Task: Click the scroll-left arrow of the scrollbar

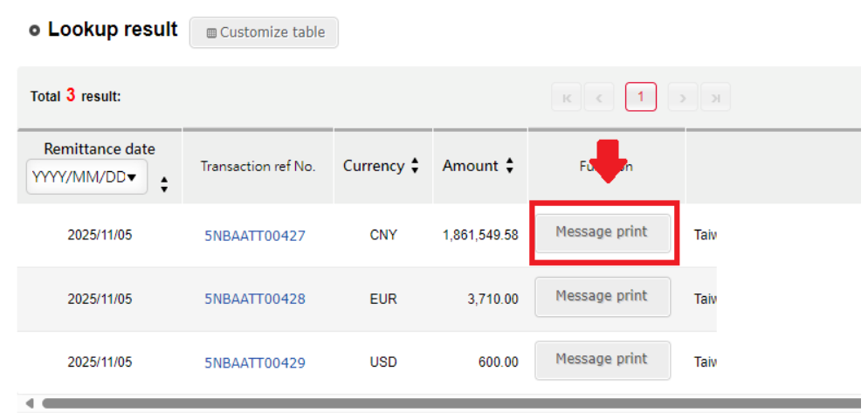Action: point(29,403)
